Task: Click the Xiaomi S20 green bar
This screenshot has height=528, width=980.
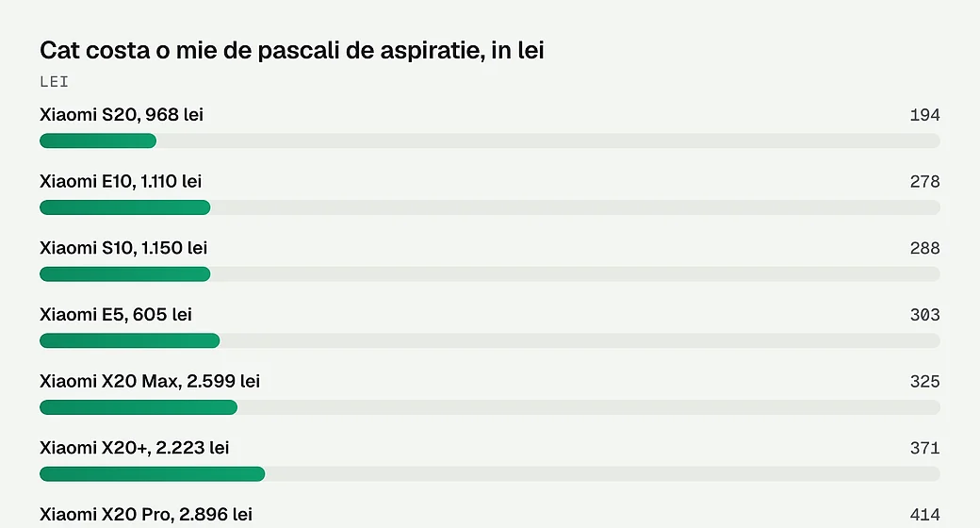Action: coord(98,140)
